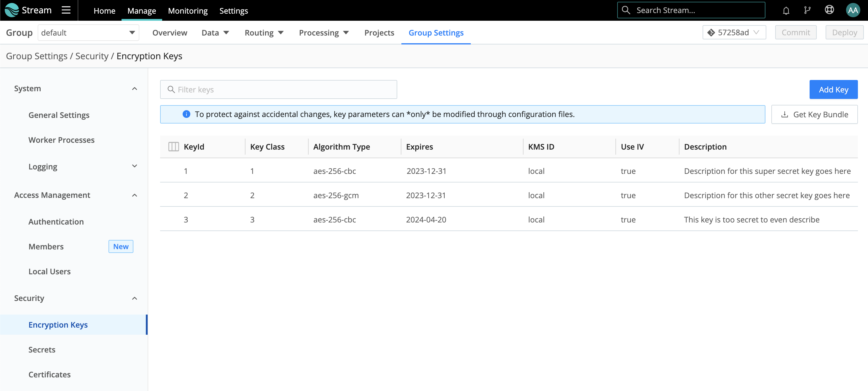Expand the Logging section

135,166
